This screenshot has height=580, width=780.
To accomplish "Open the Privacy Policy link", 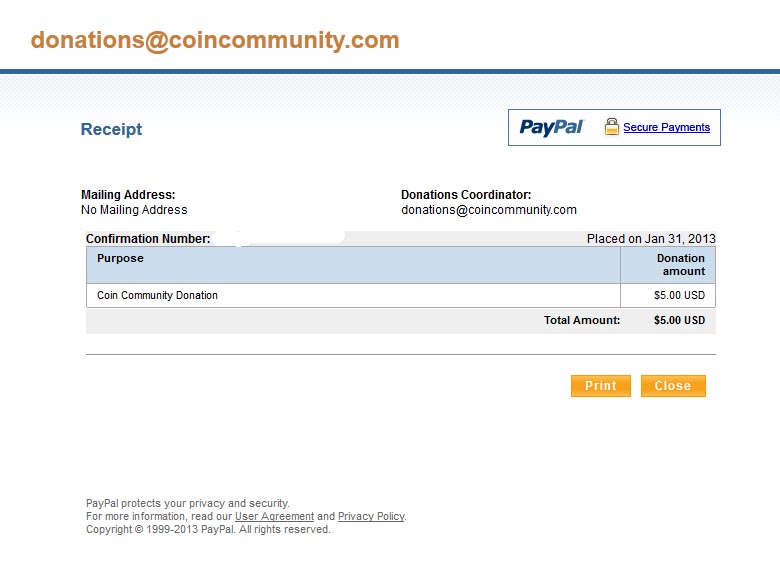I will pyautogui.click(x=371, y=516).
